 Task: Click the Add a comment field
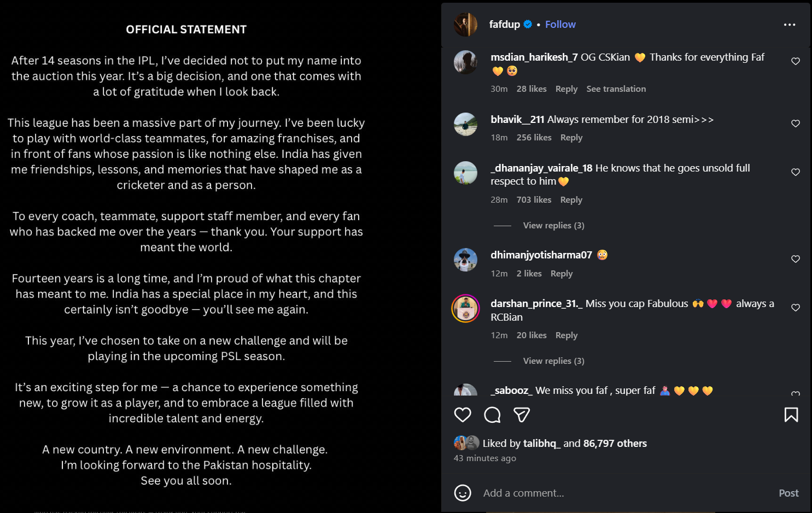click(x=601, y=493)
